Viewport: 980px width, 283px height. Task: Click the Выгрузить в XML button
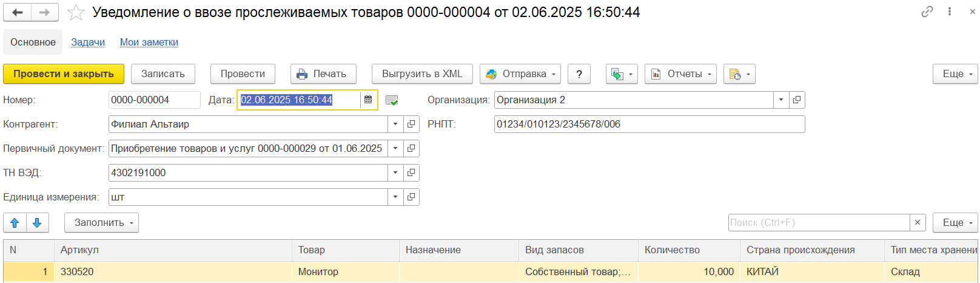422,74
